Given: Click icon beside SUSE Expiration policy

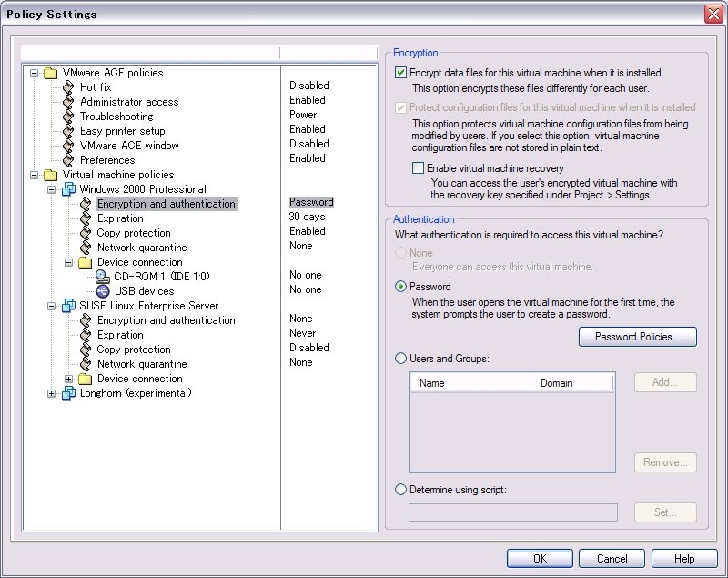Looking at the screenshot, I should [86, 335].
